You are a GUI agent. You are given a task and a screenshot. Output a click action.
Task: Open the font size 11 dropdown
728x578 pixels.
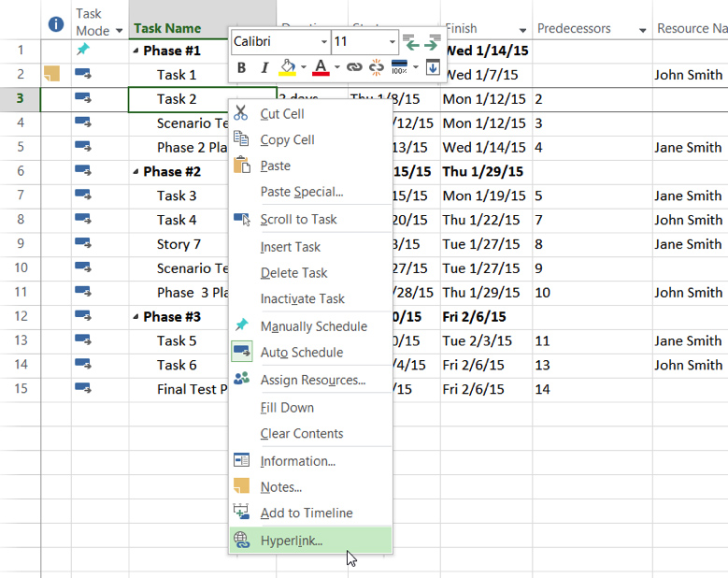pyautogui.click(x=392, y=42)
